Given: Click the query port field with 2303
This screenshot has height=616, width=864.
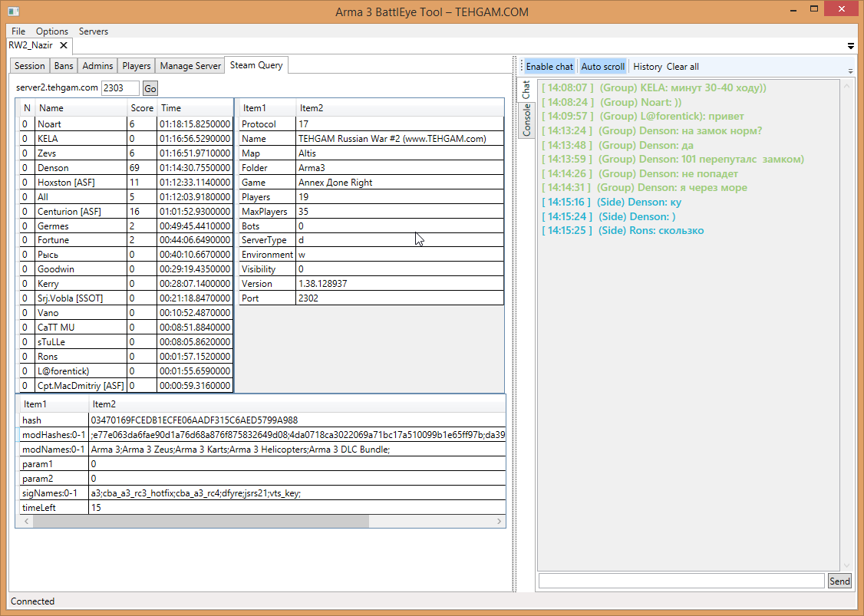Looking at the screenshot, I should 120,88.
